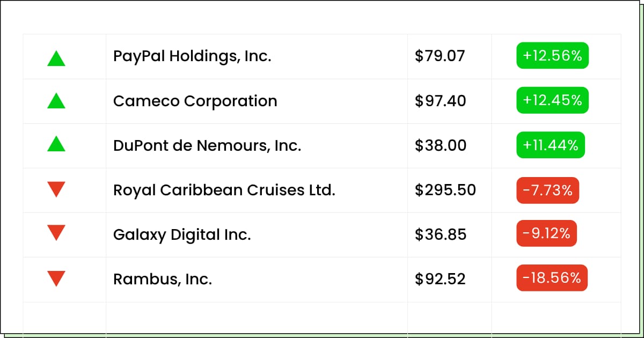Select DuPont de Nemours, Inc. company name
Image resolution: width=644 pixels, height=338 pixels.
click(207, 145)
